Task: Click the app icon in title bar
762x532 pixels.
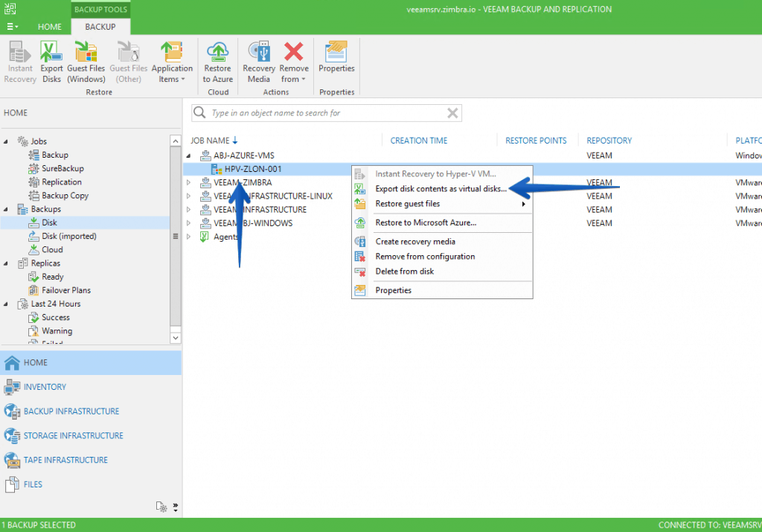Action: pos(10,9)
